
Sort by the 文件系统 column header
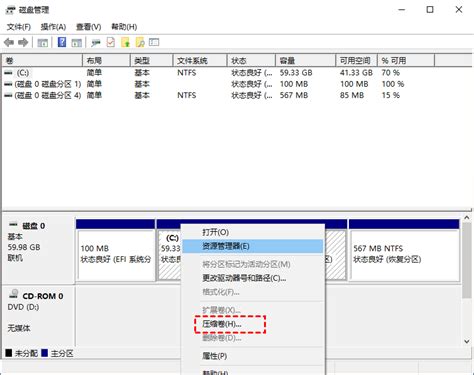click(200, 61)
